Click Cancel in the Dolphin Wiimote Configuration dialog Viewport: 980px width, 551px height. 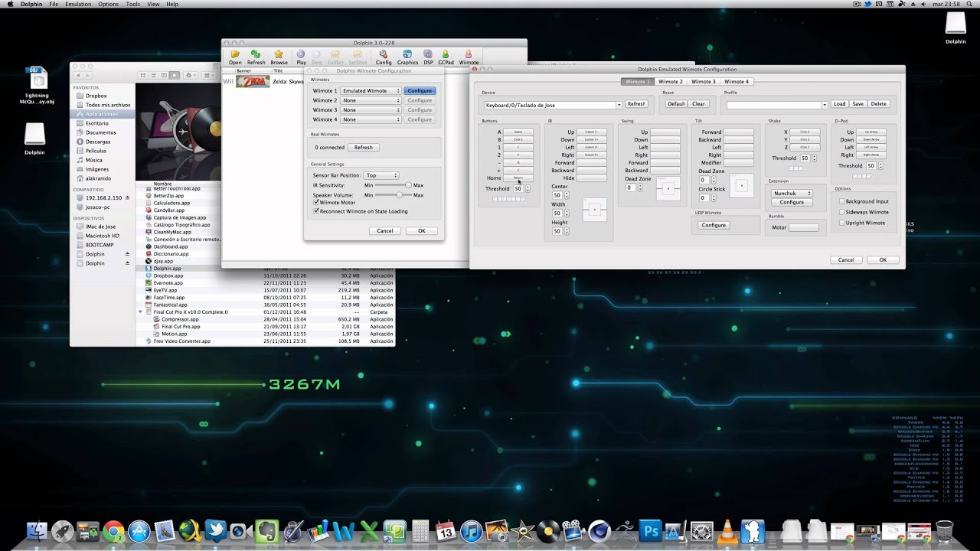point(385,230)
